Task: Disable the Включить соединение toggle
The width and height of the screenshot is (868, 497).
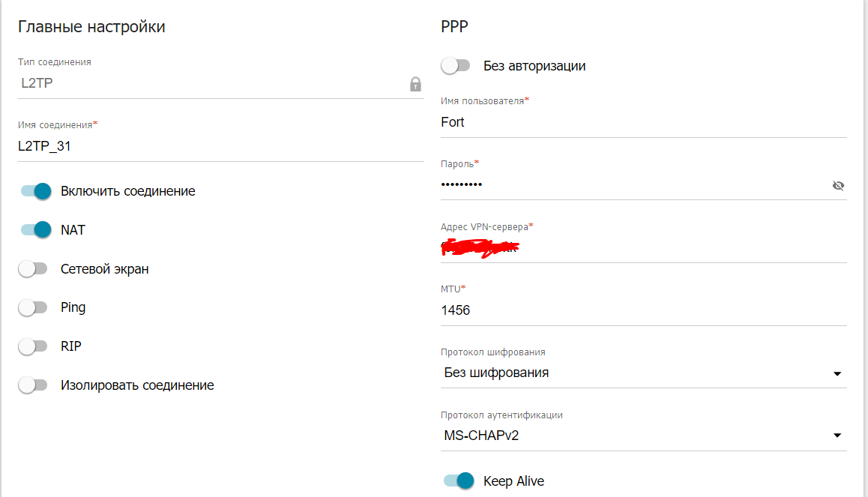Action: point(36,191)
